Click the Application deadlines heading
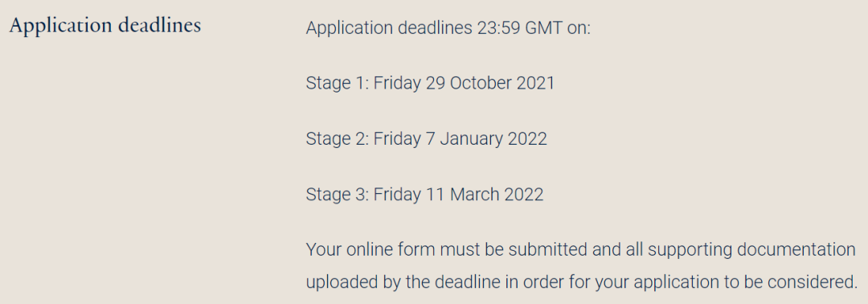868x304 pixels. (x=105, y=26)
